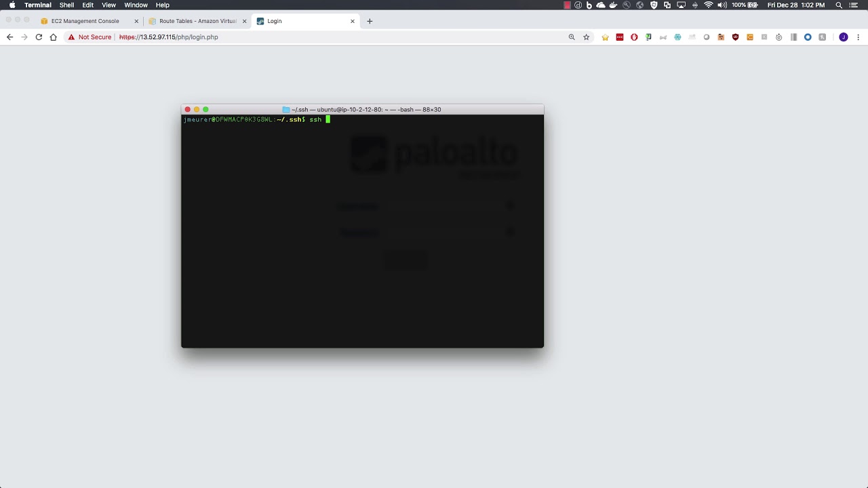868x488 pixels.
Task: Go back to previous page
Action: tap(9, 37)
